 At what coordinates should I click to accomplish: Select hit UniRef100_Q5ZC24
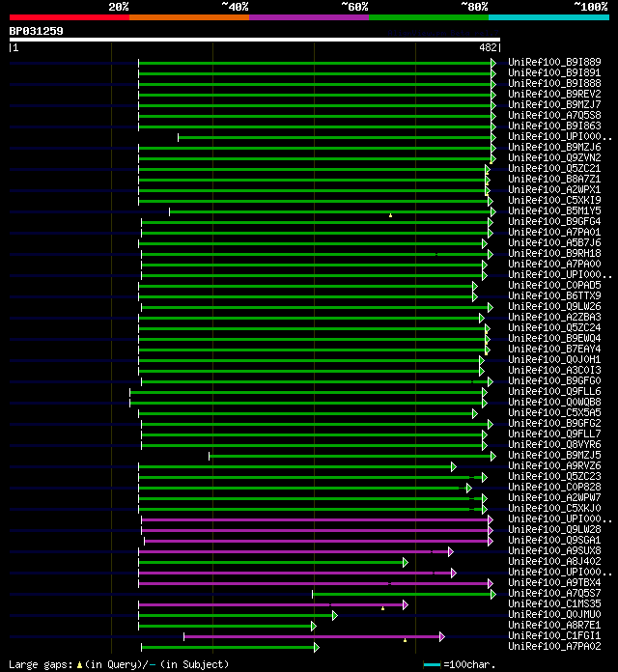pos(554,327)
